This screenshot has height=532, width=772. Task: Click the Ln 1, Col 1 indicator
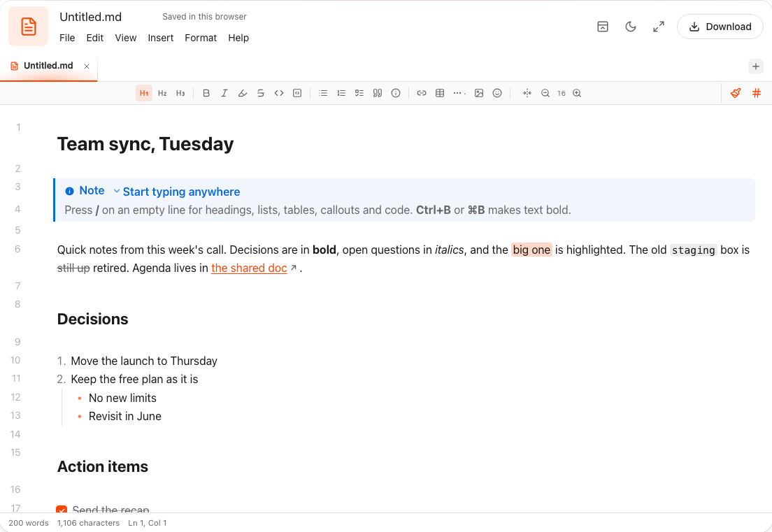tap(148, 523)
